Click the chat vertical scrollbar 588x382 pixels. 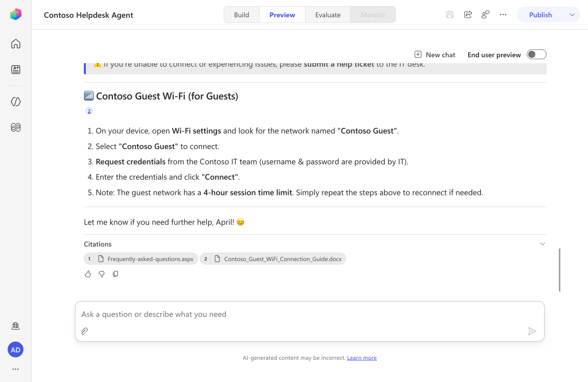point(559,270)
